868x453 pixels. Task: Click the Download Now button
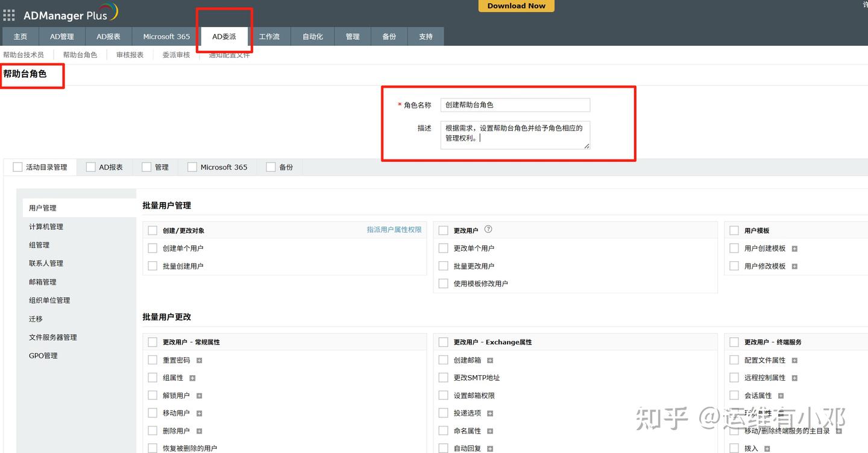(x=516, y=5)
